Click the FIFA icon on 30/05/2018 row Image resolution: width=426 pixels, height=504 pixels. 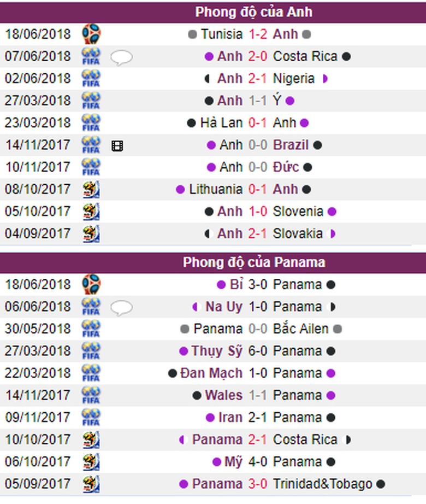click(91, 329)
